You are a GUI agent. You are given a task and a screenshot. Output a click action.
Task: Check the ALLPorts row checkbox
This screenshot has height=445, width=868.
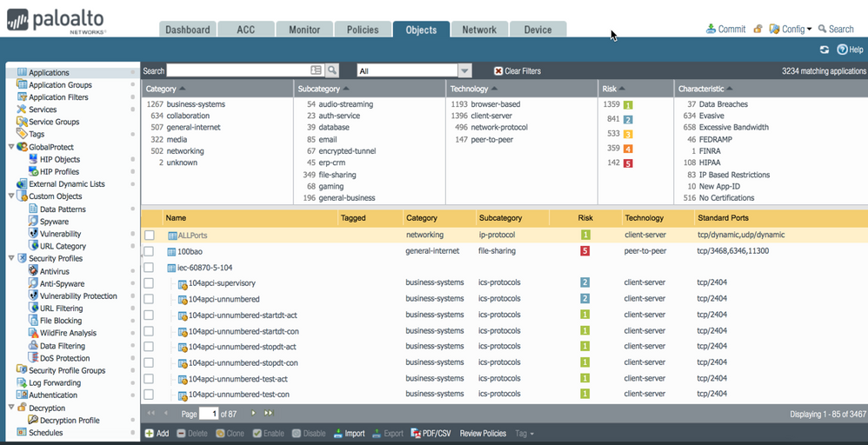[150, 236]
